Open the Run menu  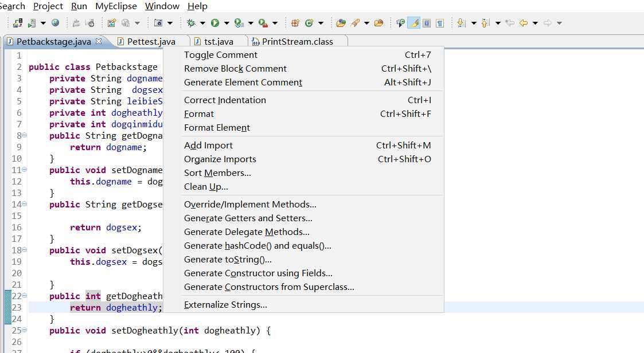click(79, 6)
